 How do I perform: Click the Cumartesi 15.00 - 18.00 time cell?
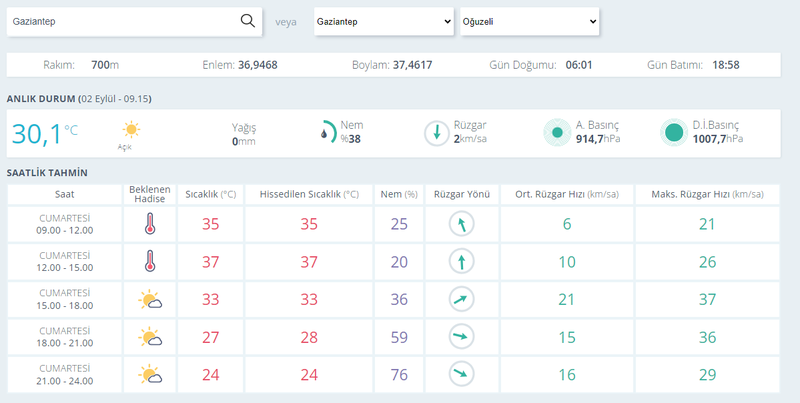65,299
